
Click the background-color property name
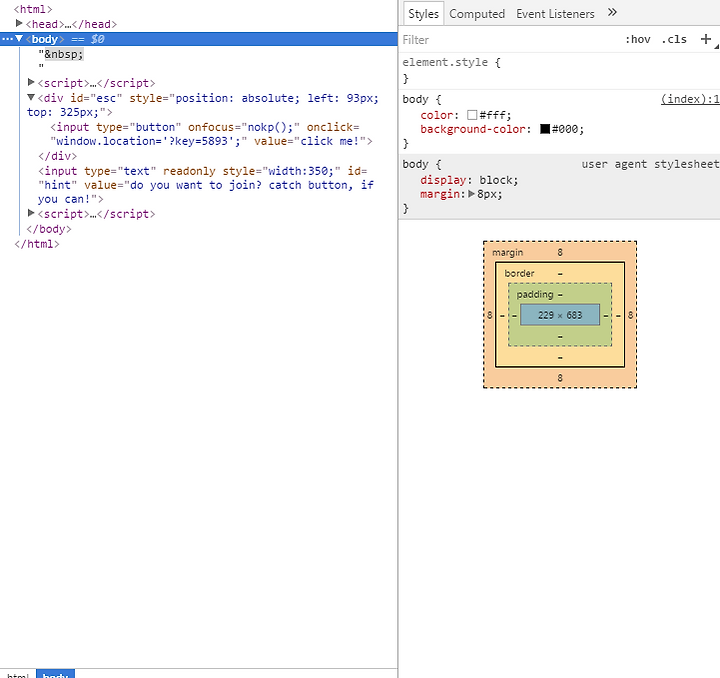pyautogui.click(x=472, y=129)
